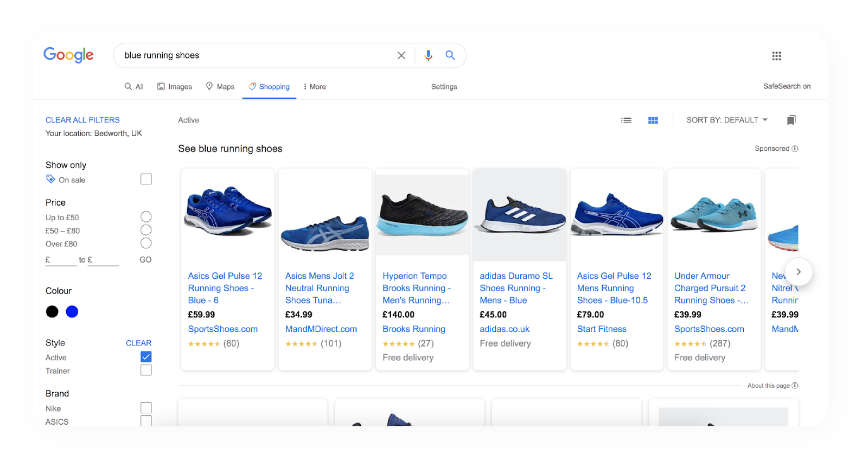868x467 pixels.
Task: Click the Hyperion Tempo black shoe image
Action: [422, 215]
